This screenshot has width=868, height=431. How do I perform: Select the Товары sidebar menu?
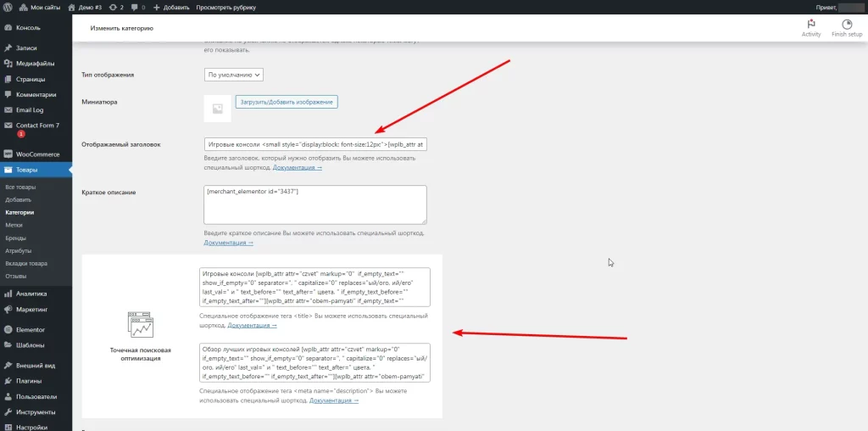click(x=36, y=170)
